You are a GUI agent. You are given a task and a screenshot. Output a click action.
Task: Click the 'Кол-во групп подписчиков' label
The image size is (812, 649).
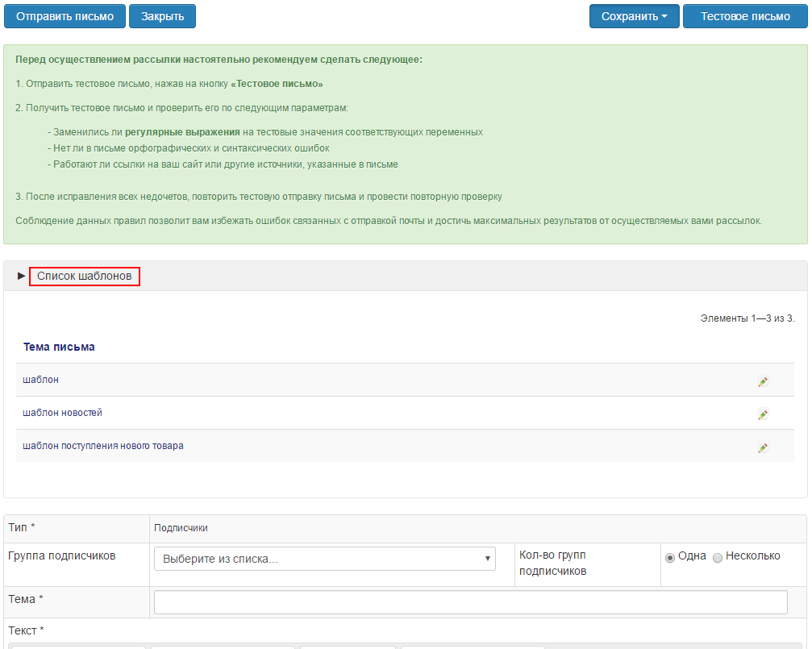click(552, 563)
